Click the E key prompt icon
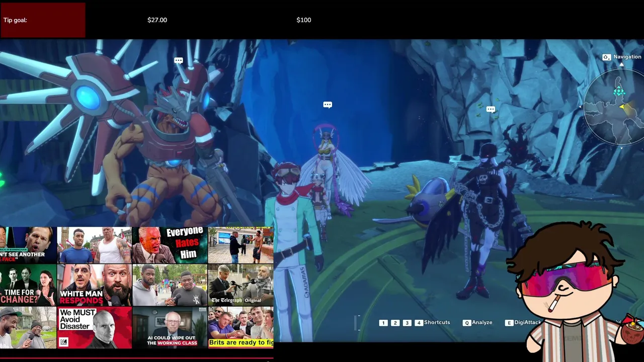Screen dimensions: 644x362 (509, 323)
